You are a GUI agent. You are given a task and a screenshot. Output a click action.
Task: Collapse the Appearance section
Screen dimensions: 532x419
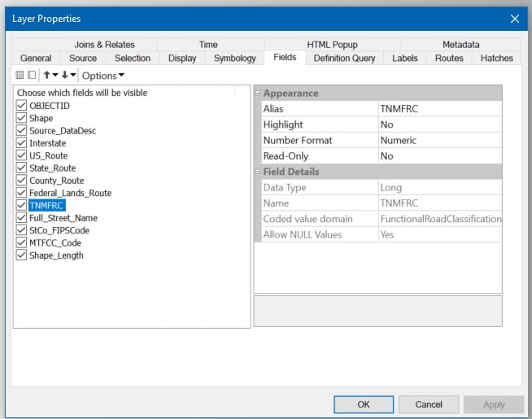pos(258,93)
